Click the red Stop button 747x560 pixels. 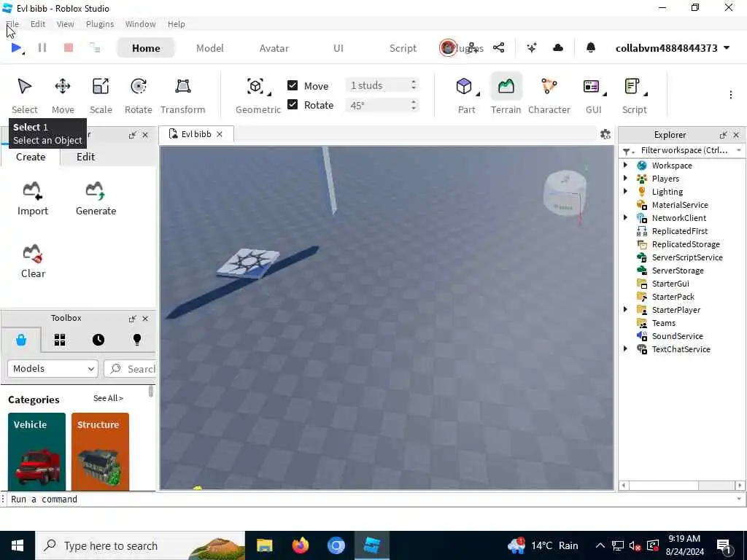click(69, 47)
